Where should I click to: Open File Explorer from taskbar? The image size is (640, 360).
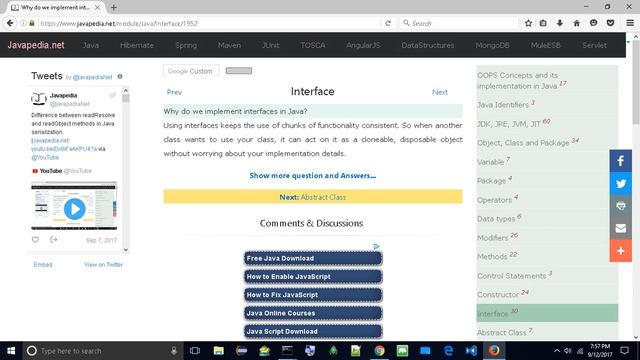tap(218, 351)
